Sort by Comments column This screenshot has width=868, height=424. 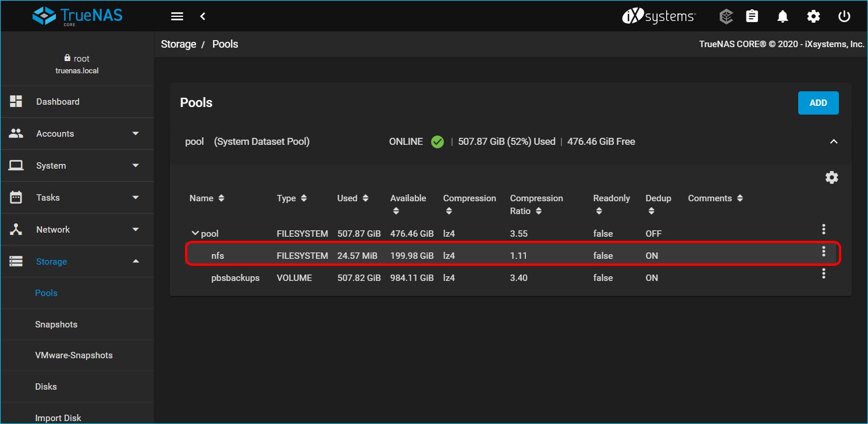pos(716,198)
